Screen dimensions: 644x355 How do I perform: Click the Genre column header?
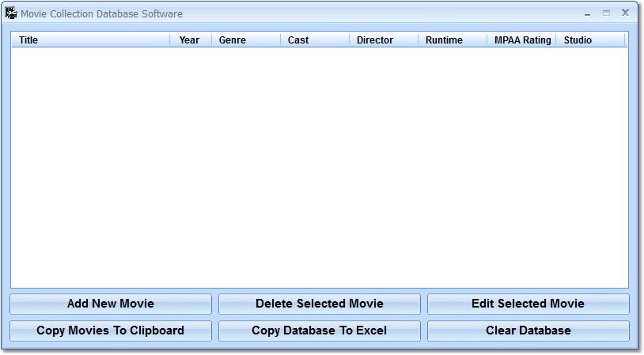246,40
